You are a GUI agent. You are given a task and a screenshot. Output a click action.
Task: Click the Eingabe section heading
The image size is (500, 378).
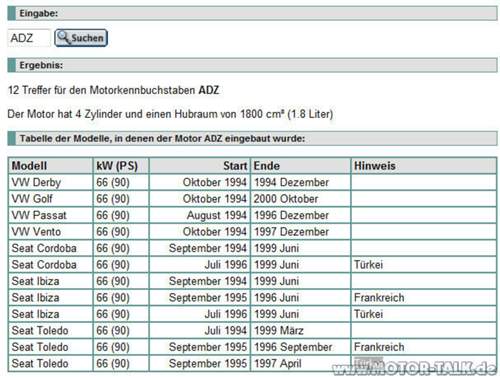pos(252,13)
